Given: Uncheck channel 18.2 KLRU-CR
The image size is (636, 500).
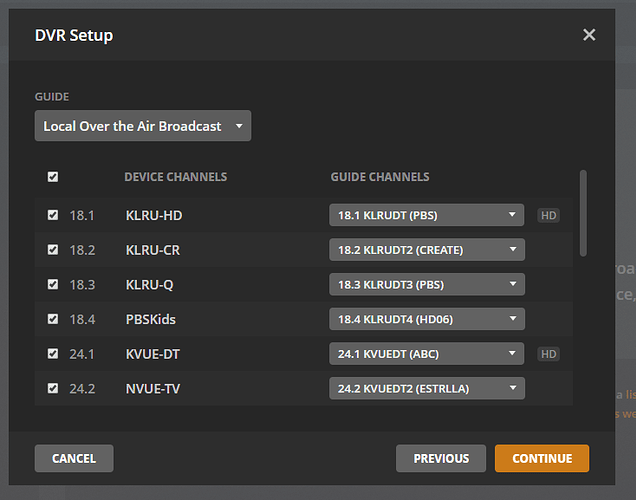Looking at the screenshot, I should (x=53, y=250).
